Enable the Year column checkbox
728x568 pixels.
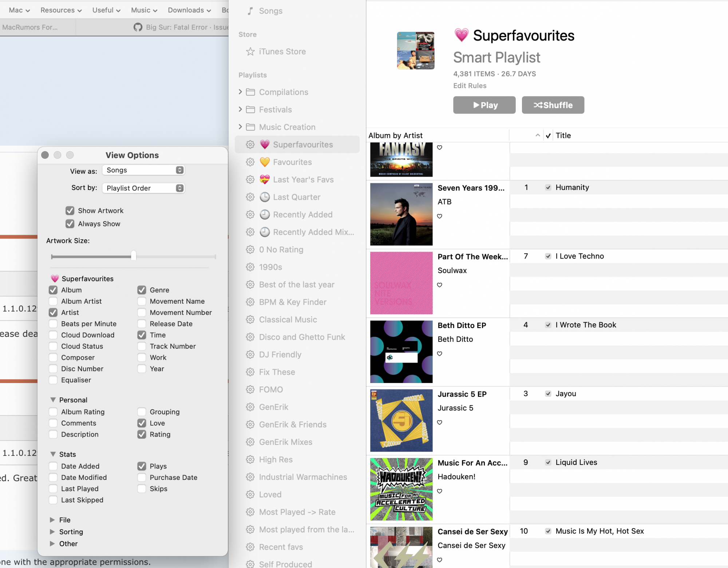tap(142, 369)
